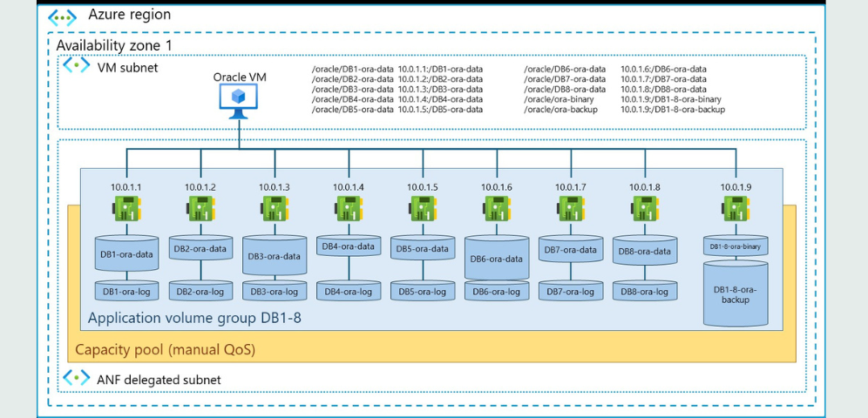868x418 pixels.
Task: Click the VM subnet icon
Action: coord(77,66)
